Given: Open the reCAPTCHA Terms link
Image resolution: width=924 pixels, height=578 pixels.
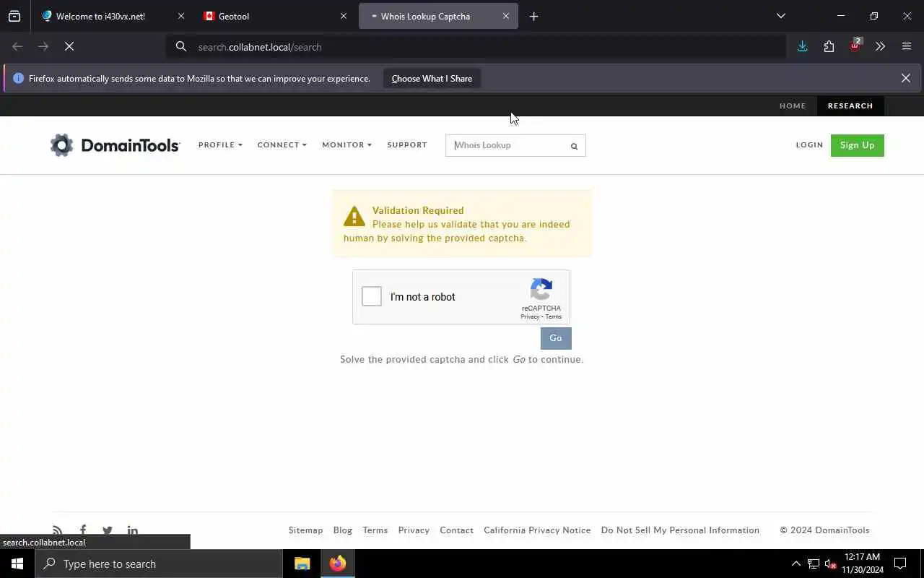Looking at the screenshot, I should tap(554, 316).
